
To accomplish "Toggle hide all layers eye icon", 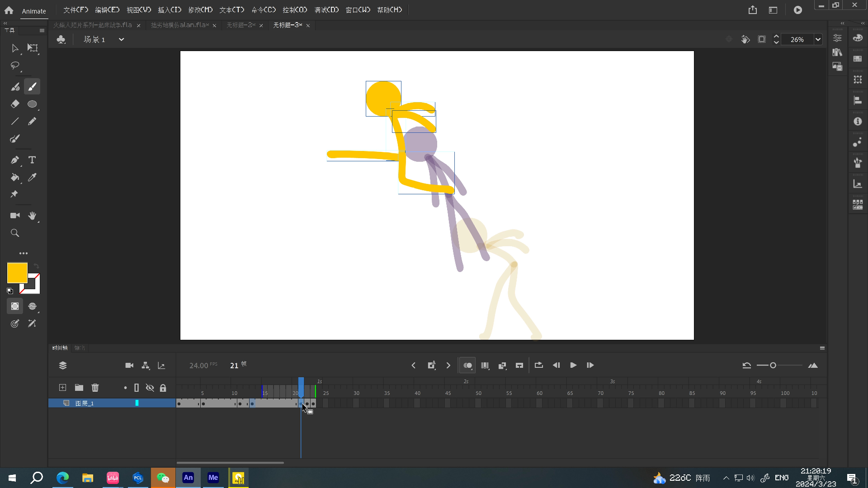I will point(150,388).
